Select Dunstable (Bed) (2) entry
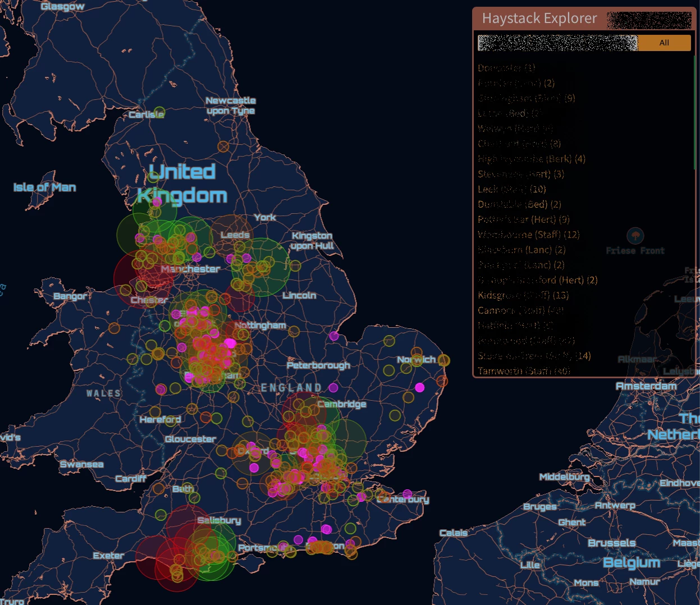Viewport: 700px width, 605px height. click(x=519, y=204)
